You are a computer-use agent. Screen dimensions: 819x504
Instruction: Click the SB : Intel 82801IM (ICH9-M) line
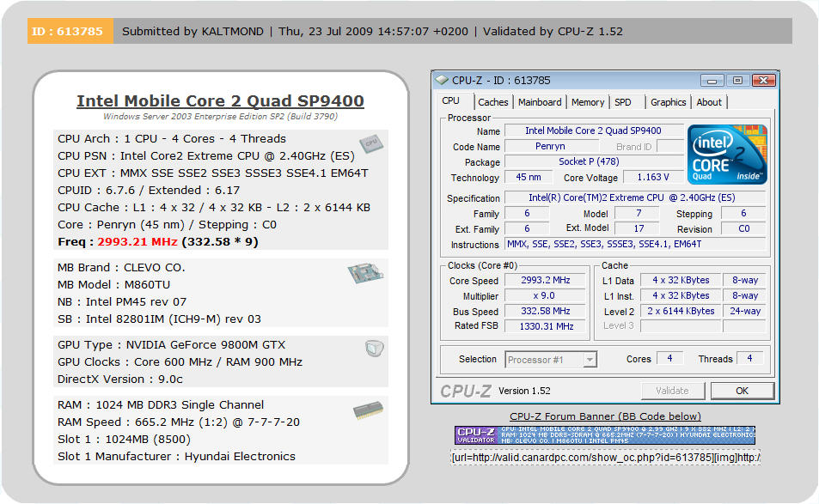(159, 319)
